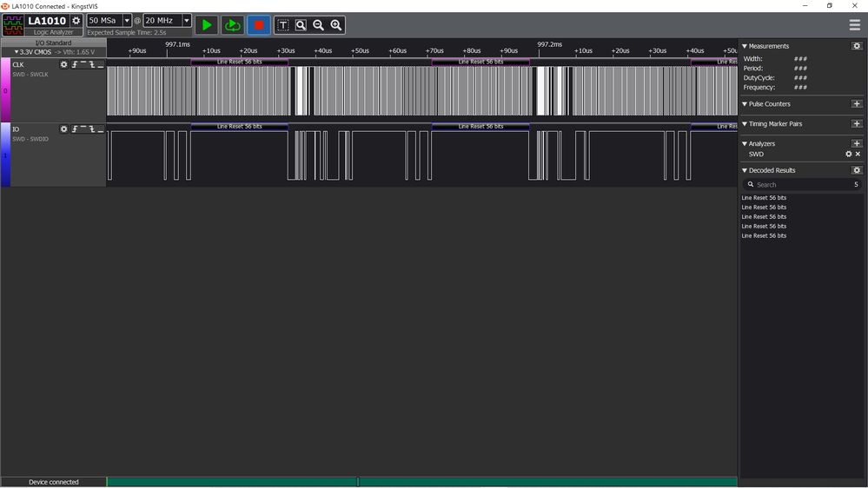Minimize the KingstVIS window
Viewport: 868px width, 488px height.
click(x=805, y=5)
